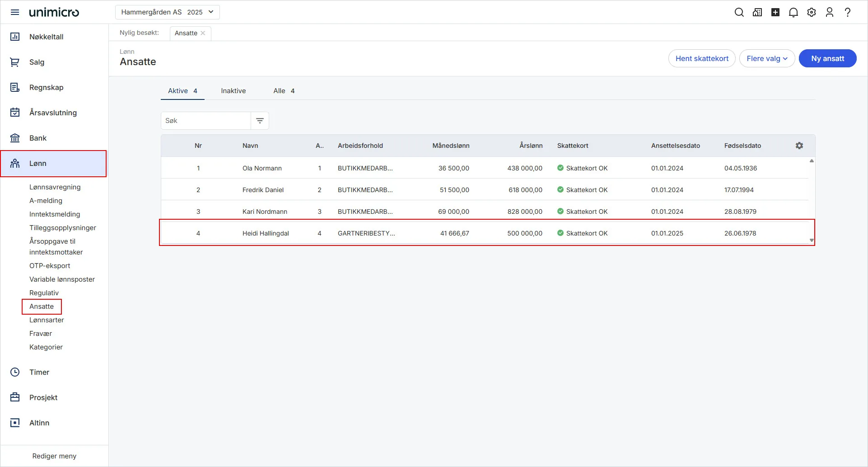868x467 pixels.
Task: Open OTP-eksport submenu item
Action: coord(50,266)
